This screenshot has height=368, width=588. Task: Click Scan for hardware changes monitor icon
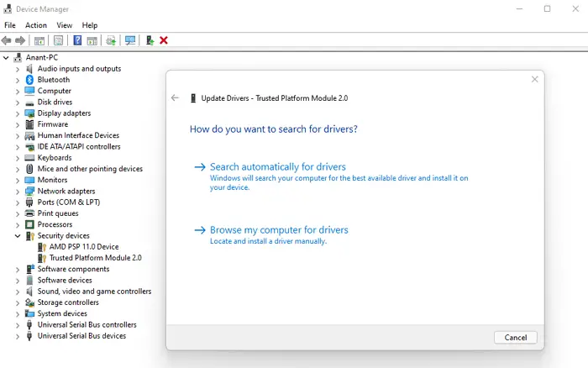(130, 40)
